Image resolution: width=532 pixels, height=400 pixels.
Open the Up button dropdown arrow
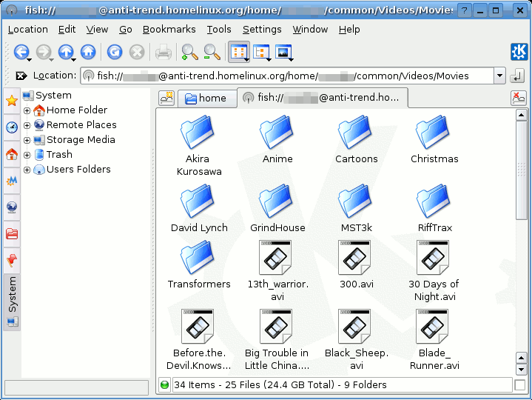pos(74,60)
